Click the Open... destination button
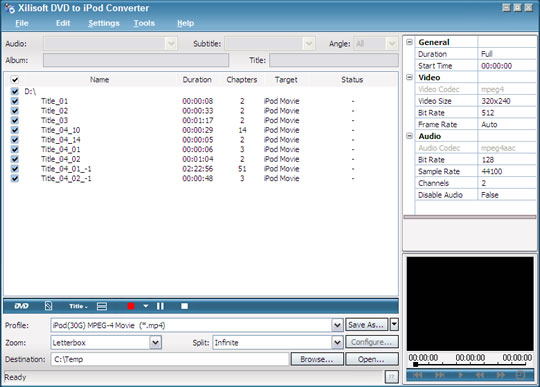Screen dimensions: 540x387 pyautogui.click(x=372, y=359)
